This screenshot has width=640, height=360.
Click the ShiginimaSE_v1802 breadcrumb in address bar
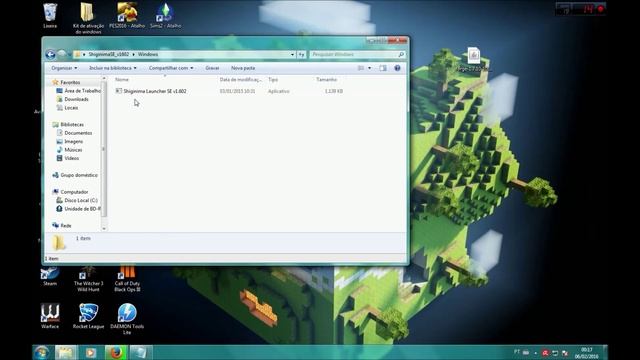tap(109, 54)
